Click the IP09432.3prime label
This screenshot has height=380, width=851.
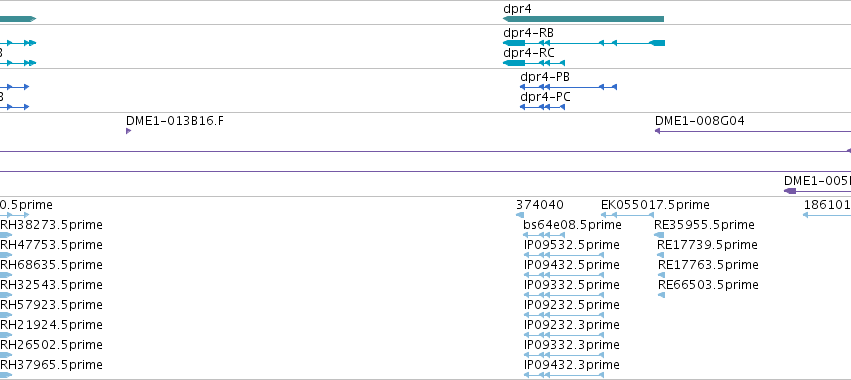click(x=571, y=364)
